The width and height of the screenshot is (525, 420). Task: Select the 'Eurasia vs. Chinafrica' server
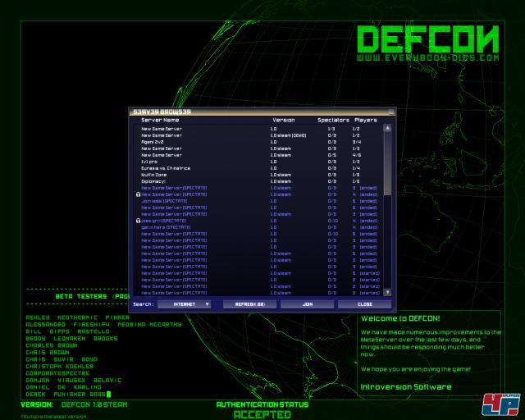pyautogui.click(x=258, y=168)
